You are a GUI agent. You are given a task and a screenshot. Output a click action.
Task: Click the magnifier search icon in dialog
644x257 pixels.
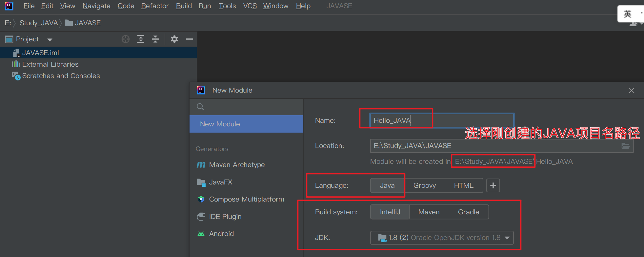click(x=200, y=107)
